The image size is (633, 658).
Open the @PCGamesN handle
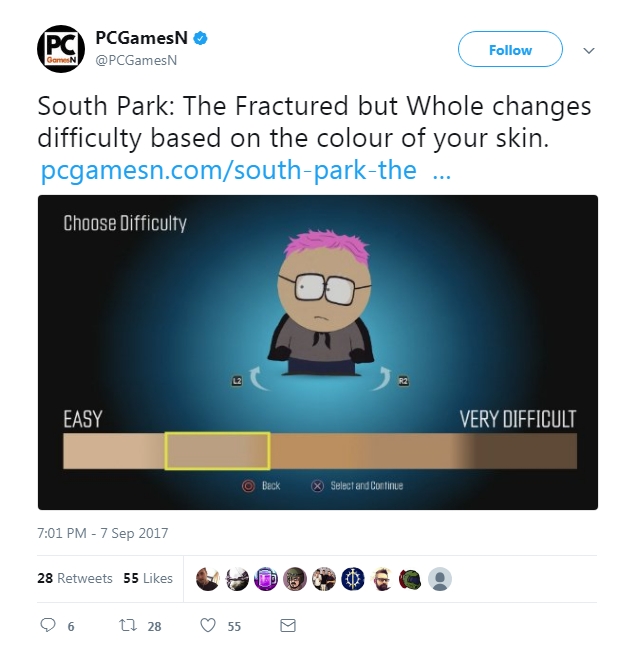click(136, 60)
